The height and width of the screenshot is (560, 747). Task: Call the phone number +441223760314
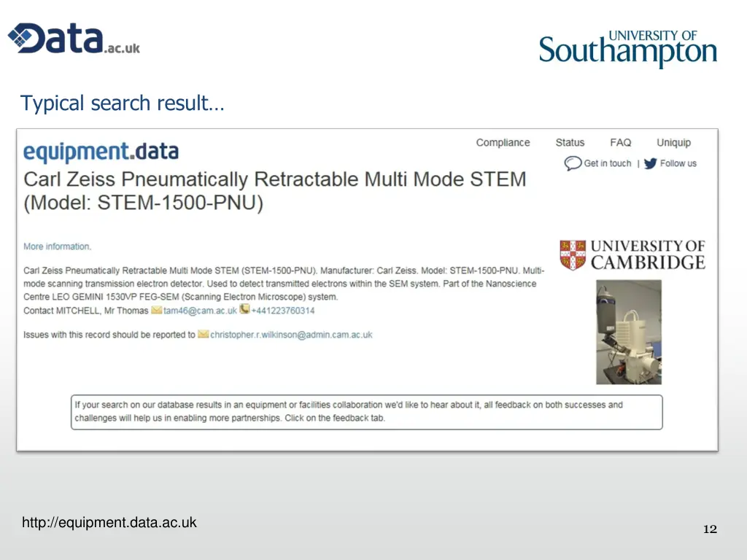(283, 311)
